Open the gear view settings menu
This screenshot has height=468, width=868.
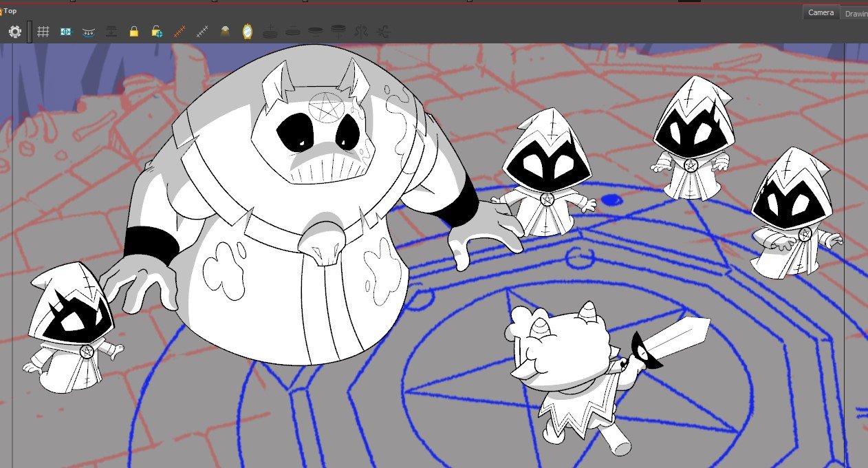pos(14,32)
